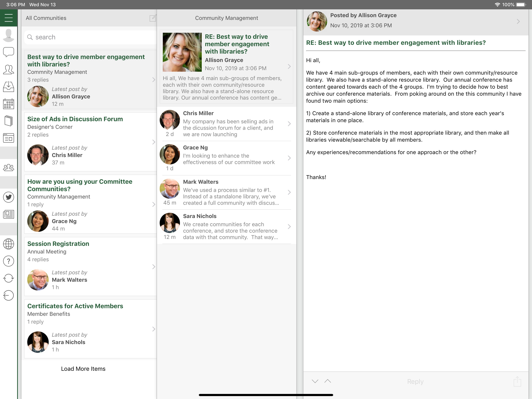Tap 'Member Benefits' community label
The height and width of the screenshot is (399, 532).
tap(48, 314)
